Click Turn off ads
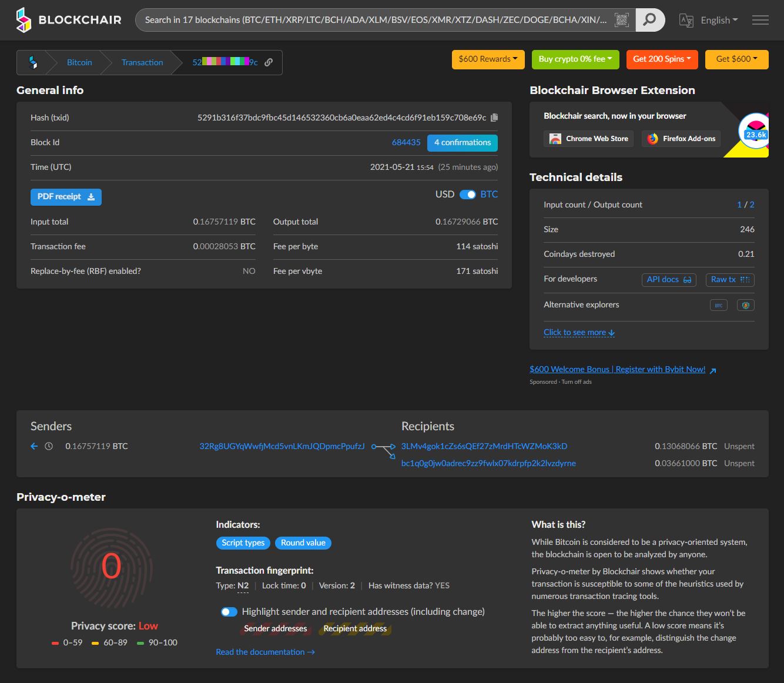 577,382
